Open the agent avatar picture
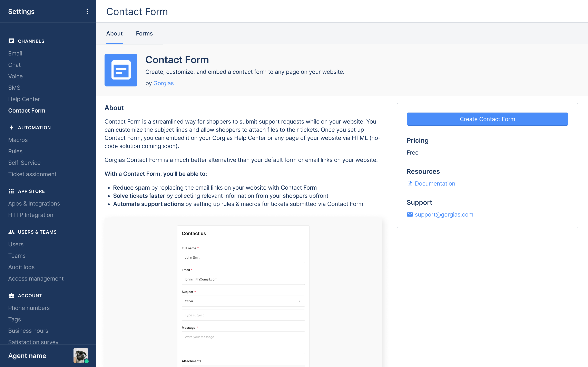 click(x=81, y=356)
